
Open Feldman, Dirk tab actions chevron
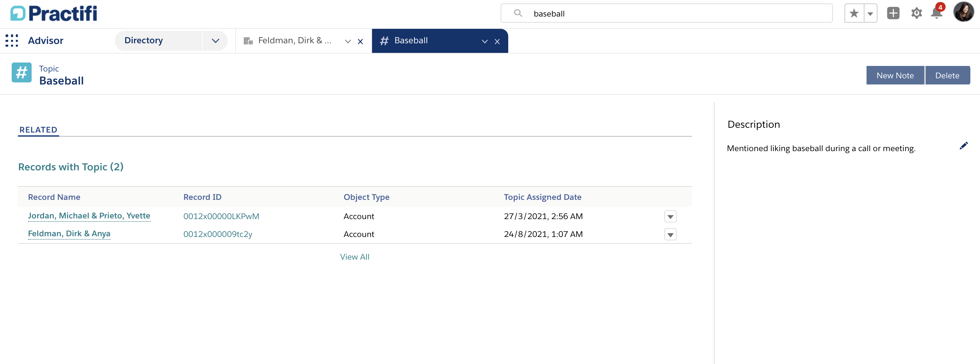tap(348, 42)
